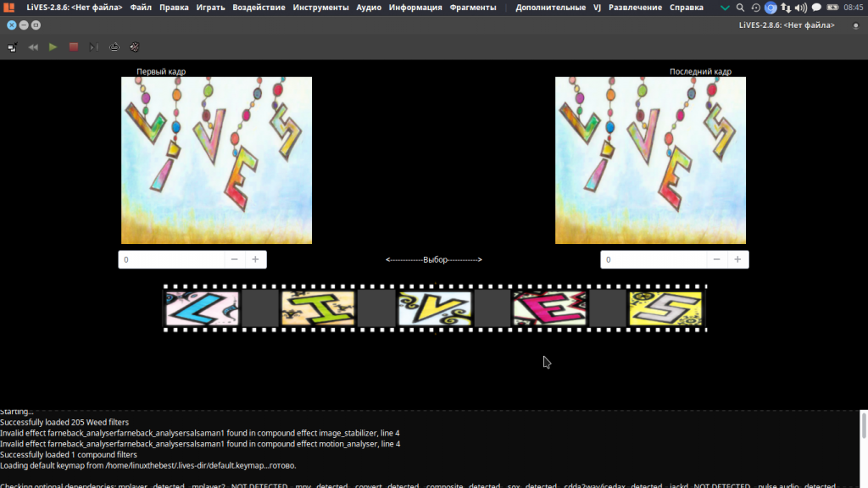Open the Правка menu
This screenshot has width=868, height=488.
(174, 7)
